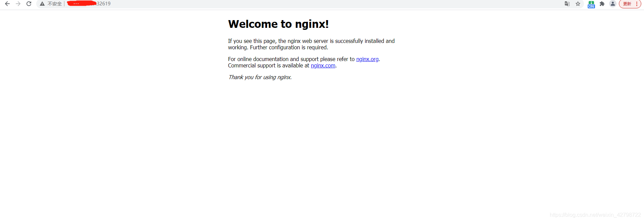This screenshot has height=221, width=644.
Task: Open the green ON extension icon
Action: (591, 4)
